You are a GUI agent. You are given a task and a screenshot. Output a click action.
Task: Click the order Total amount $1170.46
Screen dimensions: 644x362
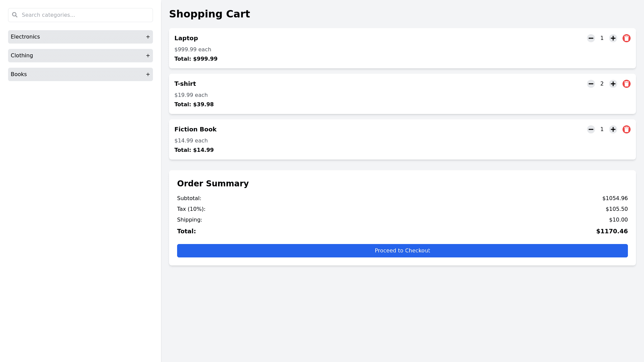click(x=611, y=231)
